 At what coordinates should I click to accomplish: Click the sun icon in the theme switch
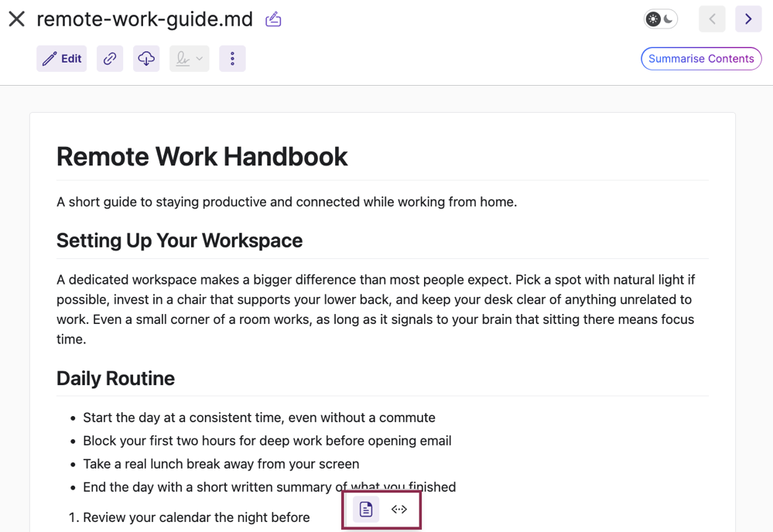(x=653, y=19)
